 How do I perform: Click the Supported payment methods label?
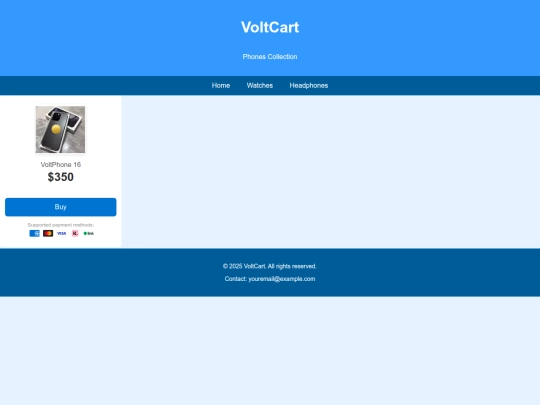click(x=61, y=225)
